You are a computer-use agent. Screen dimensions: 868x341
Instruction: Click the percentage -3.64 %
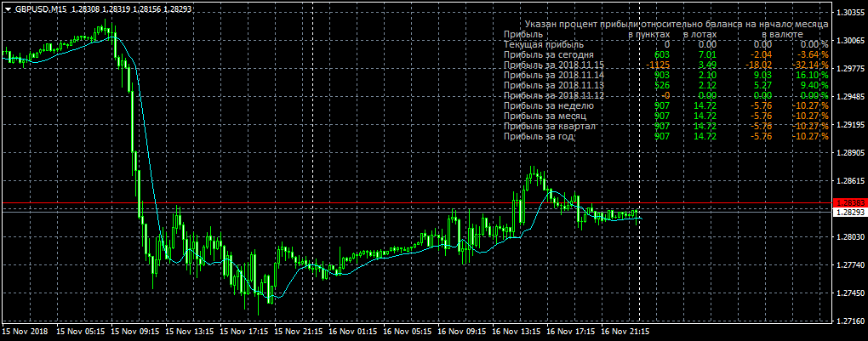click(813, 54)
